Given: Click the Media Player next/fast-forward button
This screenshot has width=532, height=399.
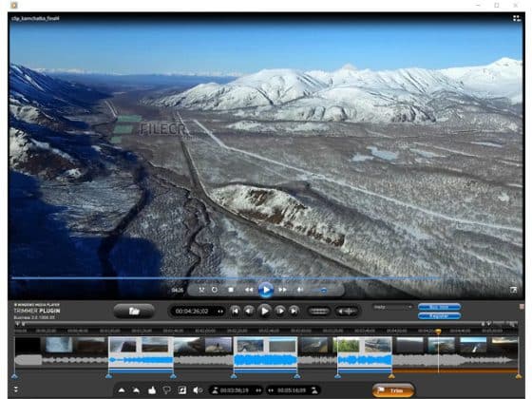Looking at the screenshot, I should click(282, 290).
